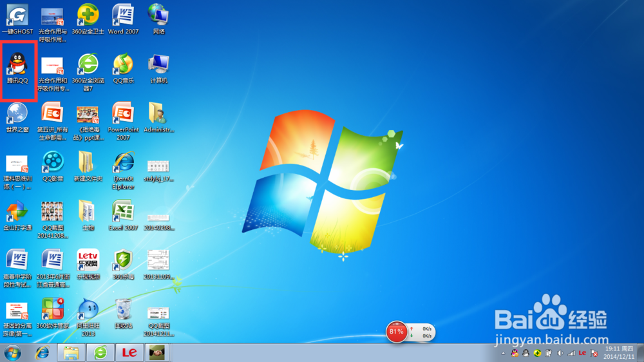Open Windows Explorer folder on taskbar

(x=71, y=353)
